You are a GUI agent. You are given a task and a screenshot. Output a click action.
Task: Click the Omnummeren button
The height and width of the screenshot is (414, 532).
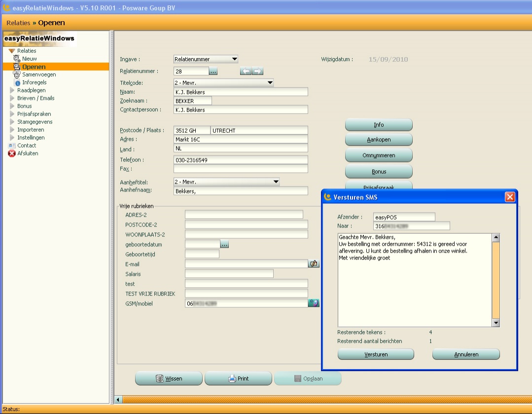379,155
